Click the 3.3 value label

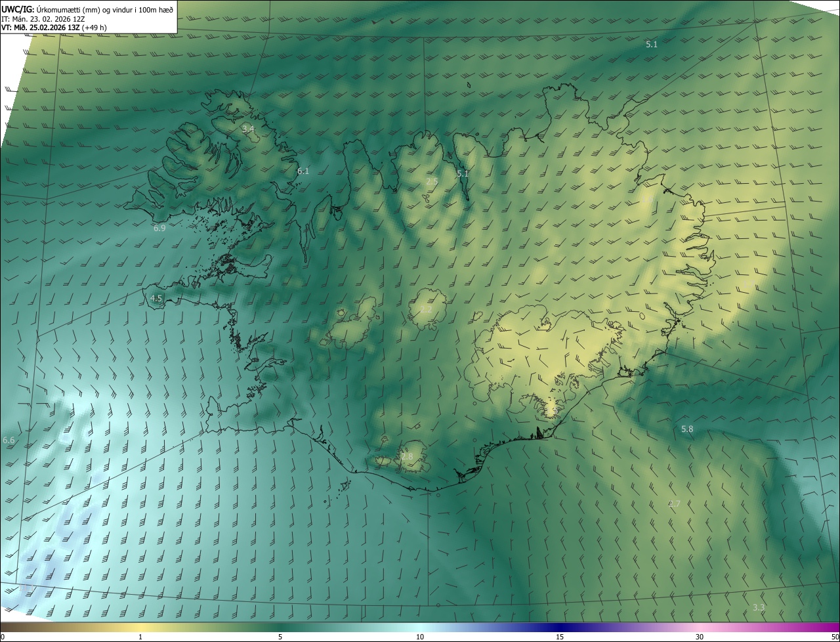759,607
